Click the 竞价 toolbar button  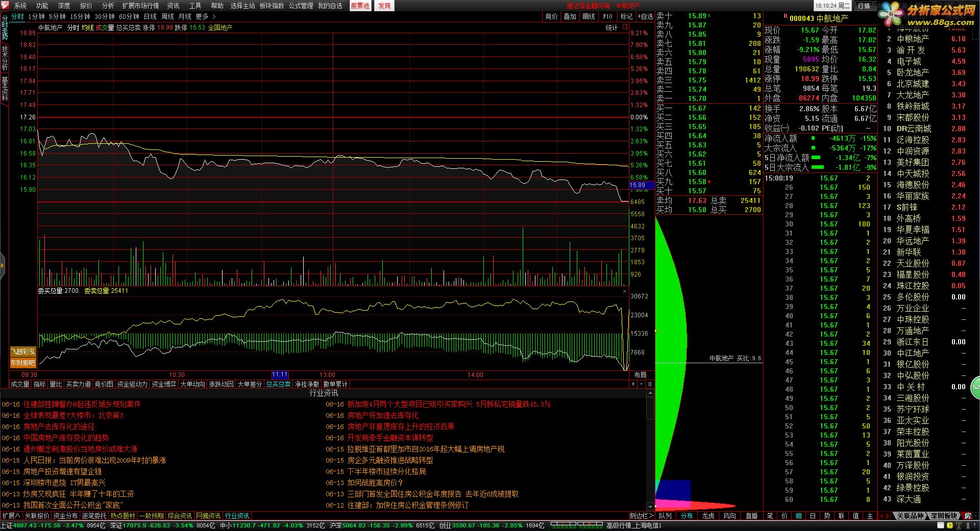(551, 16)
